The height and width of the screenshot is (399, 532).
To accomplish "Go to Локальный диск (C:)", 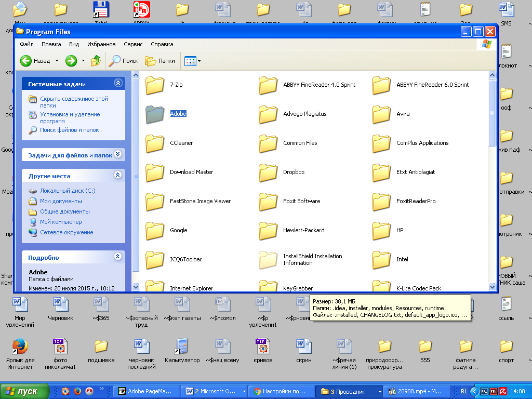I will [68, 191].
